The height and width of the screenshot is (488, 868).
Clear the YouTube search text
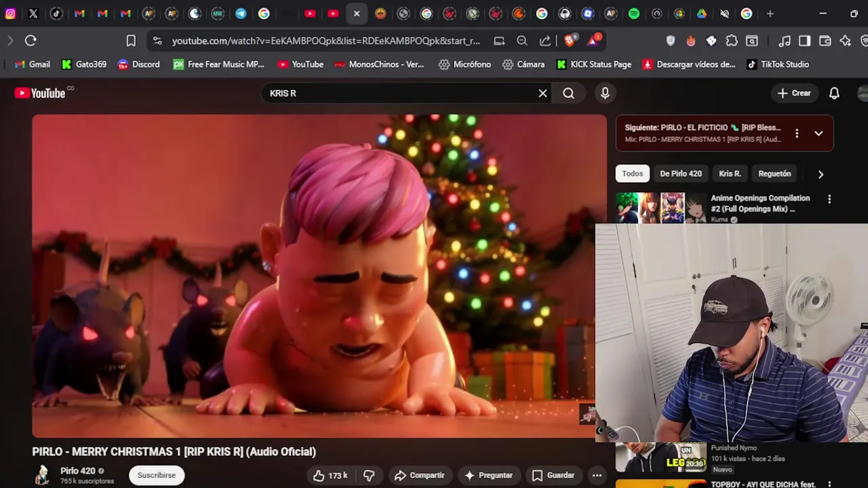pos(542,94)
